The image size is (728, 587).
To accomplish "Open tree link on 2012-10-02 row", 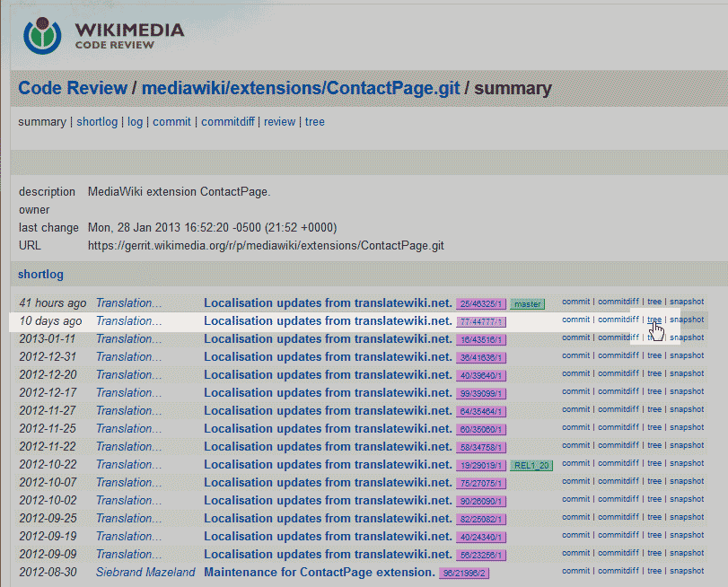I will tap(654, 499).
